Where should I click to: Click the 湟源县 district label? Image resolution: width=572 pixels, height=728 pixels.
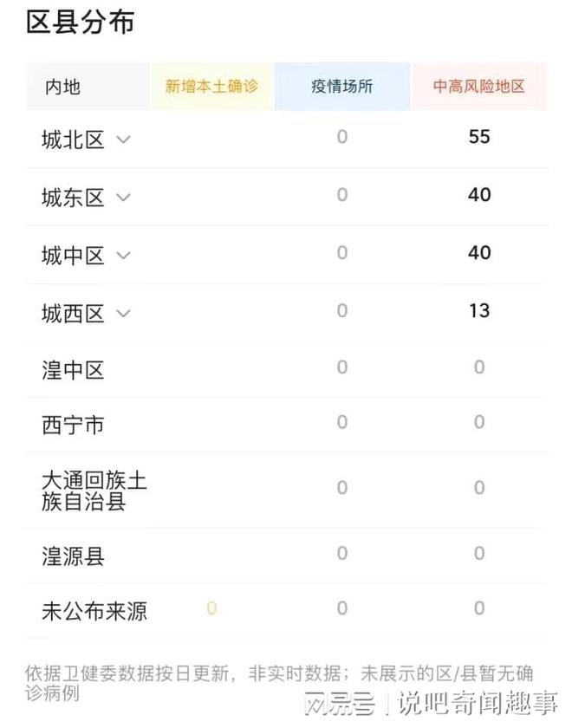coord(75,554)
